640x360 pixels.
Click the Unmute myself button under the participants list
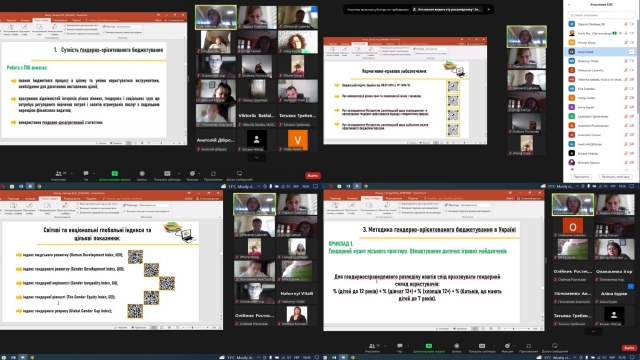click(616, 177)
